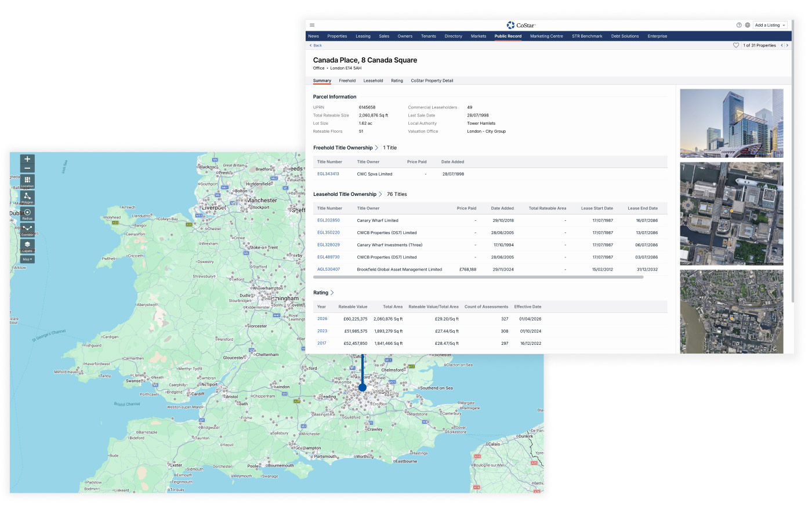Open the STR Benchmark menu

coord(587,36)
